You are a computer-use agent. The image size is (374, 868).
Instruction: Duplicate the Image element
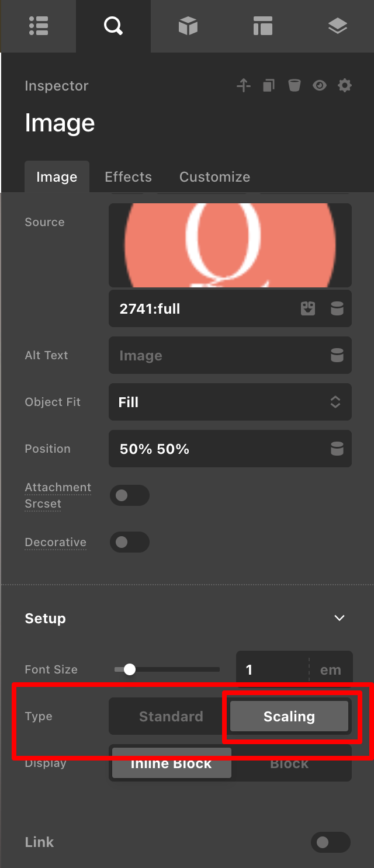pos(268,86)
